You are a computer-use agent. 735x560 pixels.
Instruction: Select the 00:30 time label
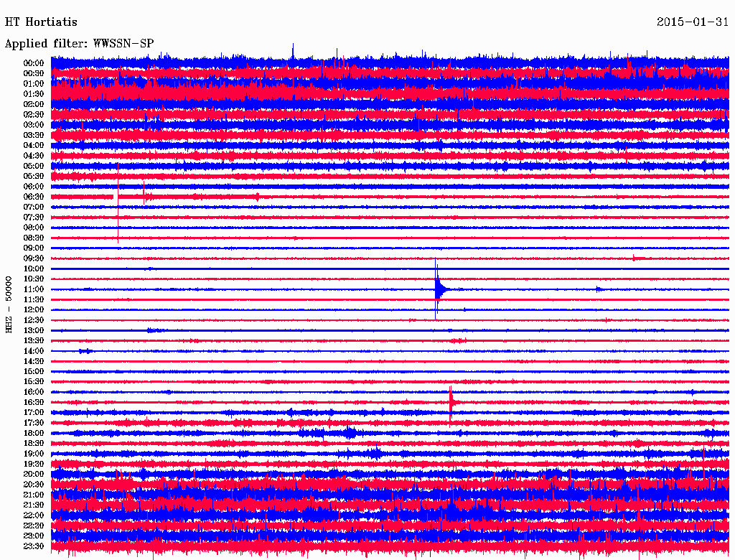coord(34,74)
